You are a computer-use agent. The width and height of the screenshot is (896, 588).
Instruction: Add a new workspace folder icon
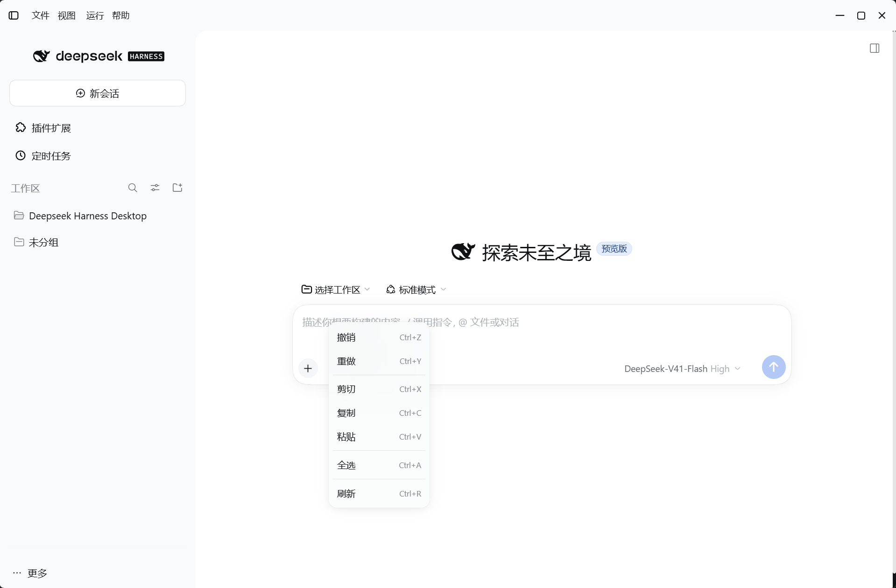(177, 188)
